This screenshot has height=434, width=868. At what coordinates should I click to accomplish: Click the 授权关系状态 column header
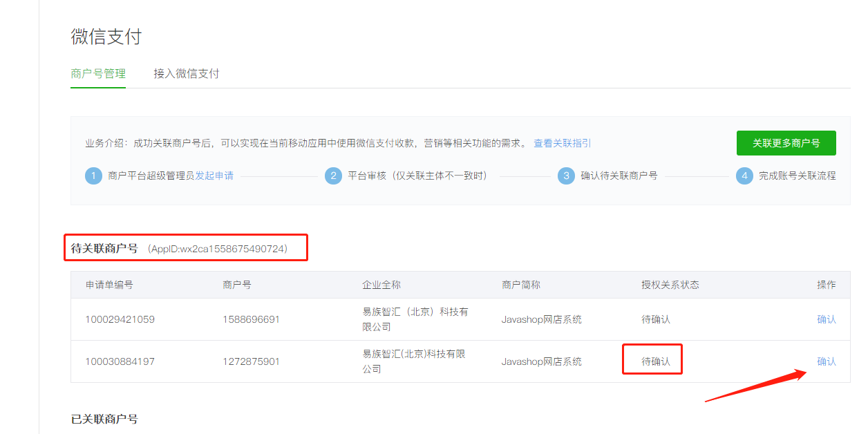670,285
